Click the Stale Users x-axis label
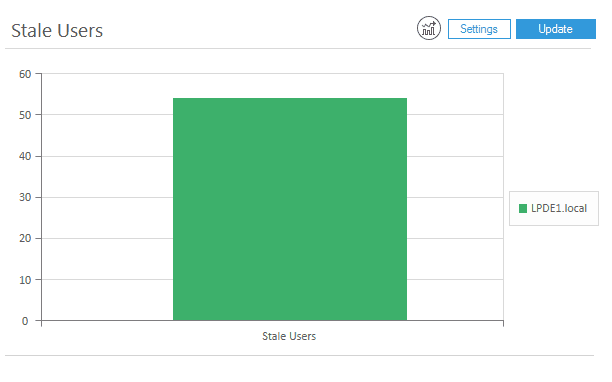Screen dimensions: 612x382 (289, 336)
